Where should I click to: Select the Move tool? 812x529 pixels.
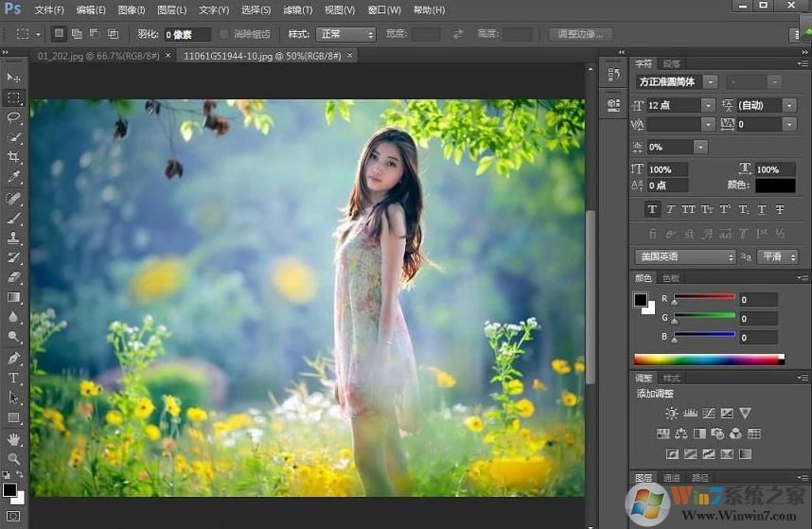[13, 78]
